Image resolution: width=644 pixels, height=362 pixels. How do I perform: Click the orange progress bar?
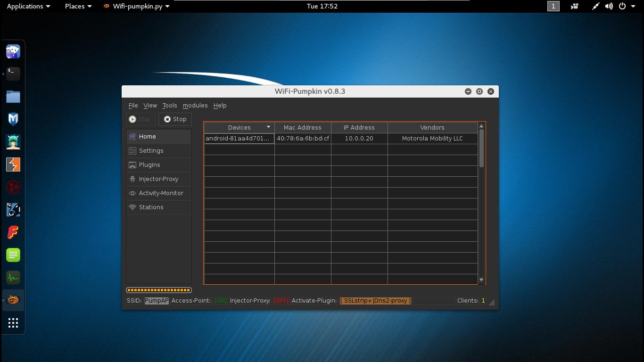tap(159, 290)
